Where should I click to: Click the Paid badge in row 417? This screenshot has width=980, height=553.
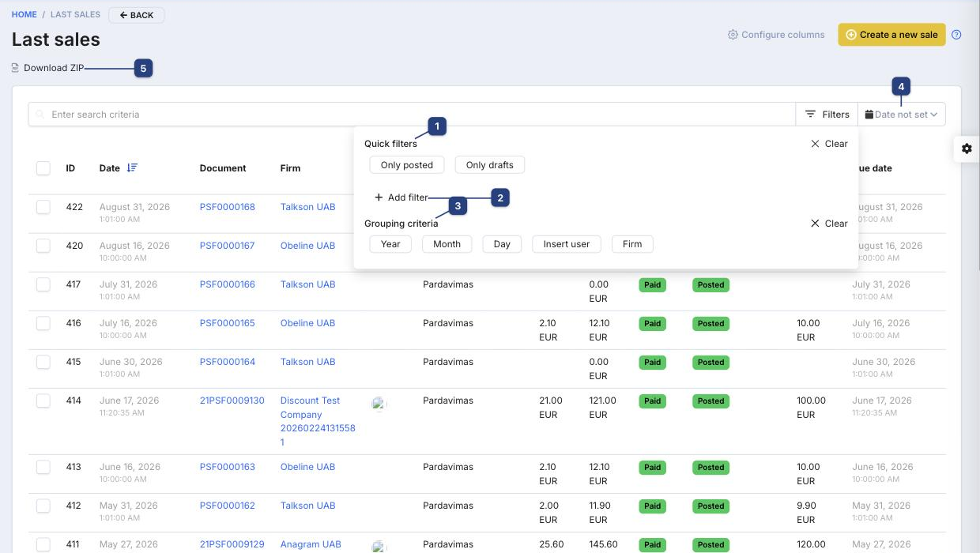652,284
